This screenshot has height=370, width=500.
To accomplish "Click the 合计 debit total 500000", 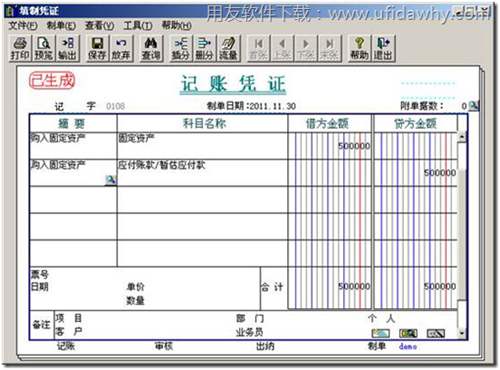I will [x=354, y=286].
